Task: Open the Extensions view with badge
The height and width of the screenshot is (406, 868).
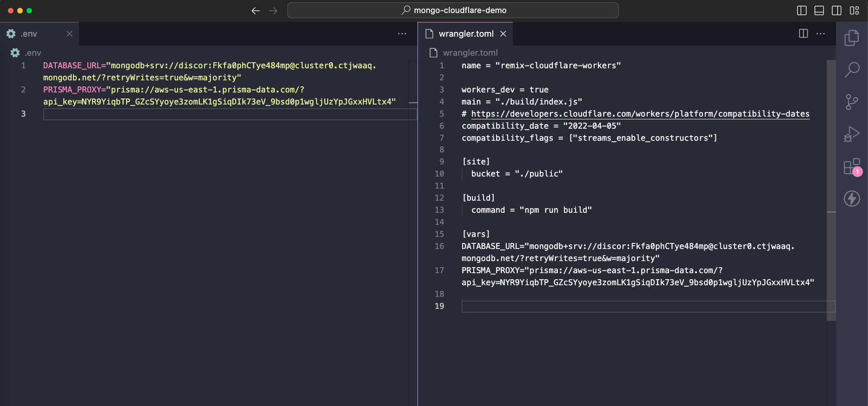Action: click(x=853, y=167)
